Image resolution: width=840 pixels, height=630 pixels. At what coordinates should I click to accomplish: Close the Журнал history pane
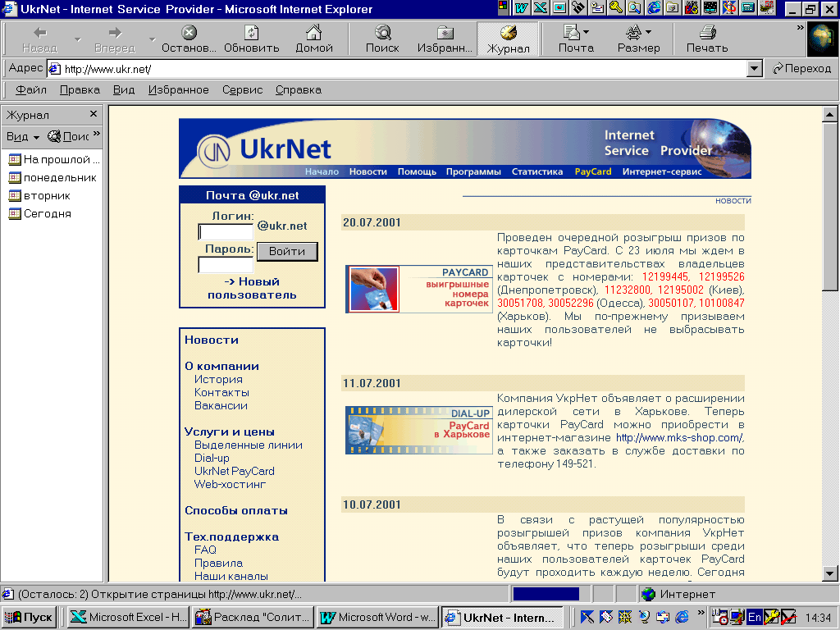(x=94, y=114)
